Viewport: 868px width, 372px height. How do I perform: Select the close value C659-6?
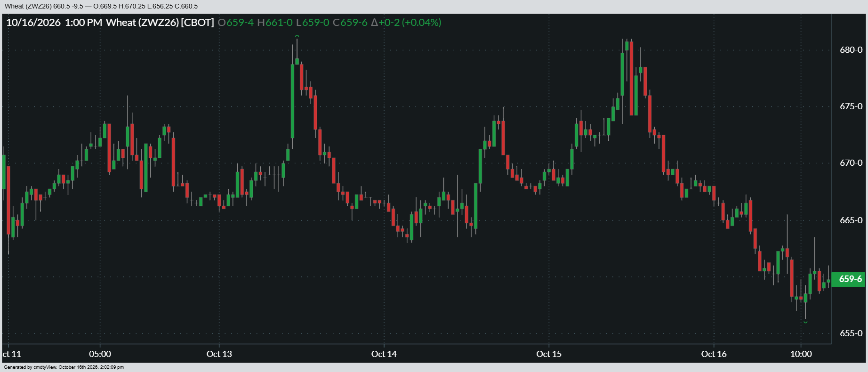350,23
